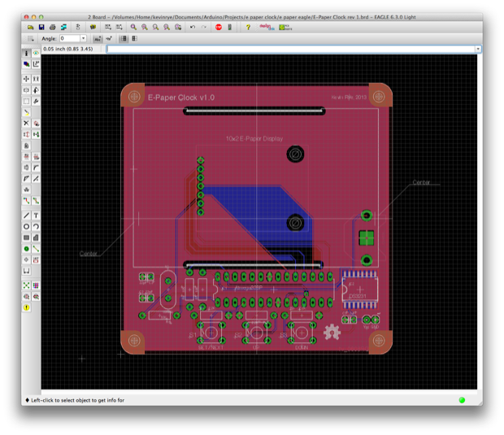This screenshot has width=504, height=435.
Task: Open the Angle dropdown arrow
Action: click(83, 38)
